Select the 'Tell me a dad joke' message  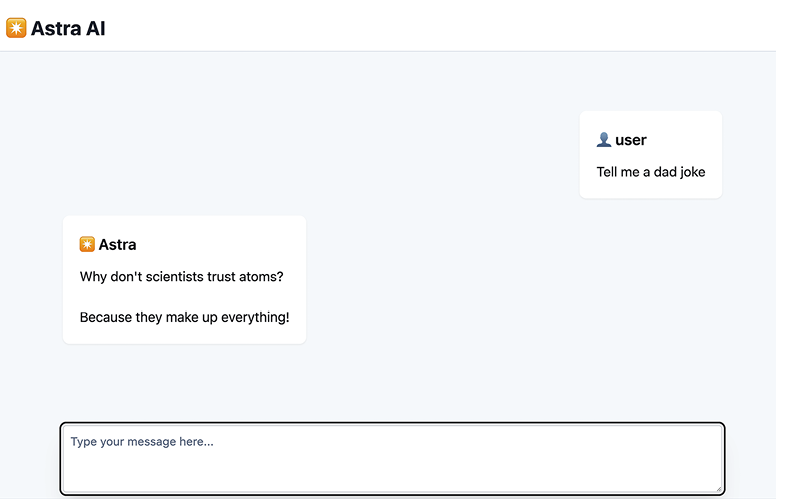click(651, 172)
